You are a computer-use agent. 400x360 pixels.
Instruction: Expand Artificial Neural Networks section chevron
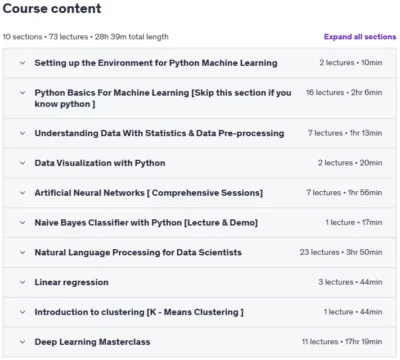[22, 193]
